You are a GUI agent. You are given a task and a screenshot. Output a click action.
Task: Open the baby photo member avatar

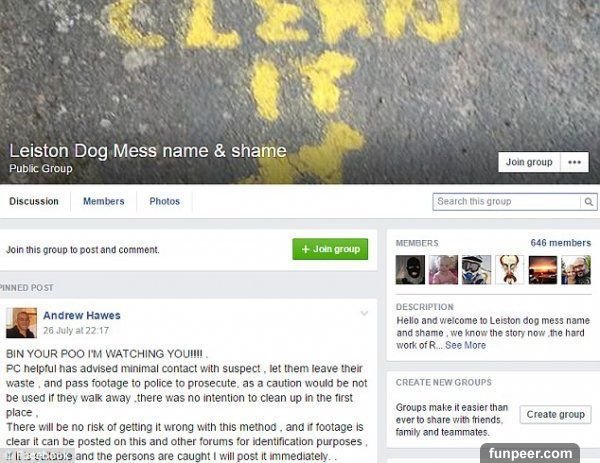[443, 270]
